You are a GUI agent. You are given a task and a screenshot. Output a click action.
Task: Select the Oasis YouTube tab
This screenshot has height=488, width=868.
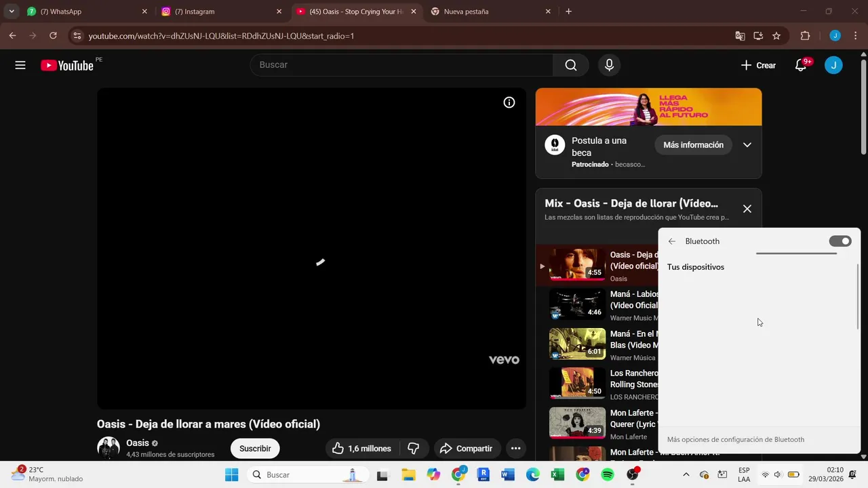click(x=356, y=12)
